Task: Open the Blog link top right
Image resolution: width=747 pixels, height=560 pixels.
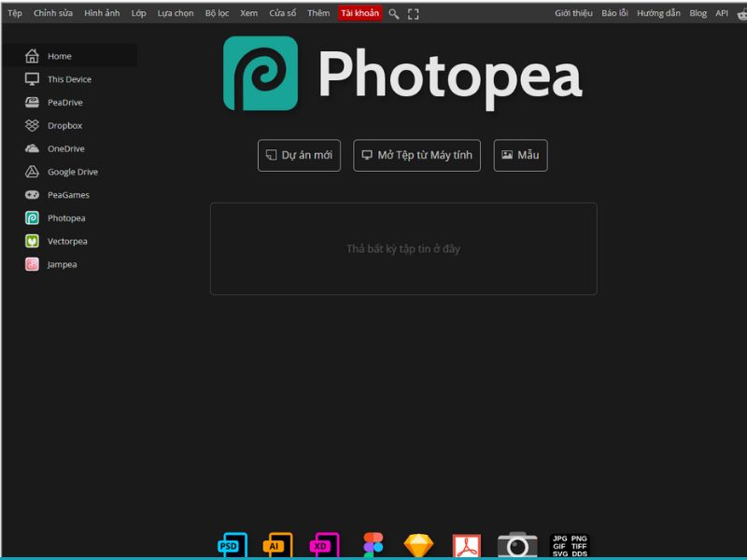Action: [698, 13]
